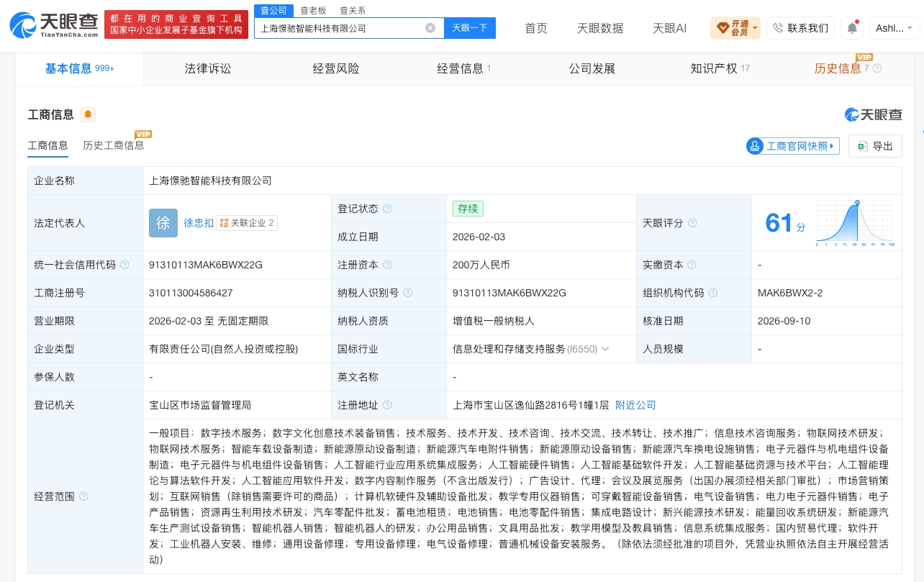Select the 查关系 search tab

(x=353, y=10)
